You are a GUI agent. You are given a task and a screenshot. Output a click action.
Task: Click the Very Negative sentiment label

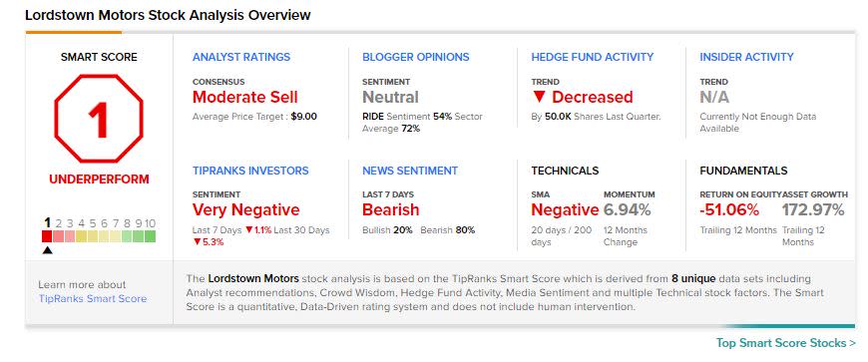[x=245, y=210]
